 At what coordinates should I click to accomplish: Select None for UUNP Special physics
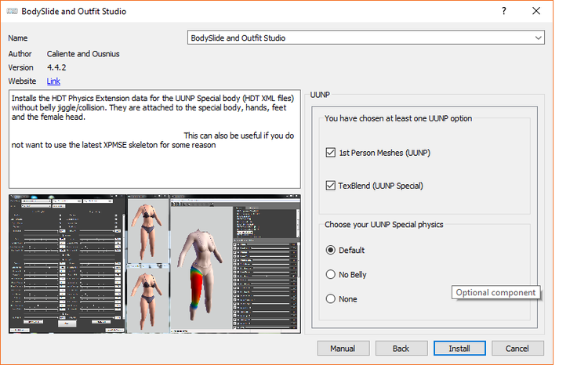pyautogui.click(x=330, y=298)
